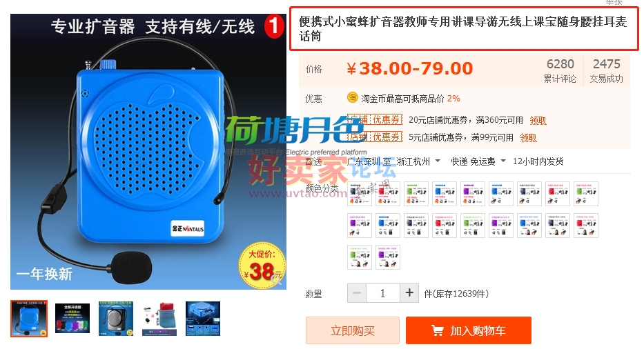Select the red pouch accessories thumbnail
The image size is (644, 349).
click(159, 319)
